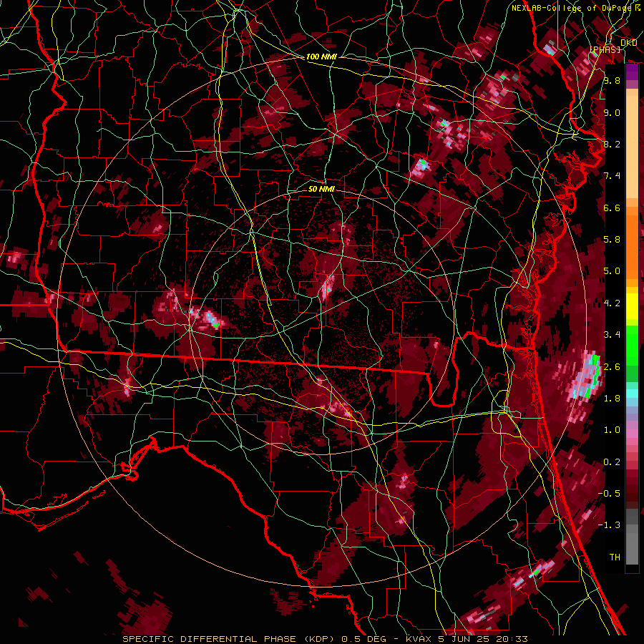Click the 5.8 value on the color scale
644x644 pixels.
612,240
